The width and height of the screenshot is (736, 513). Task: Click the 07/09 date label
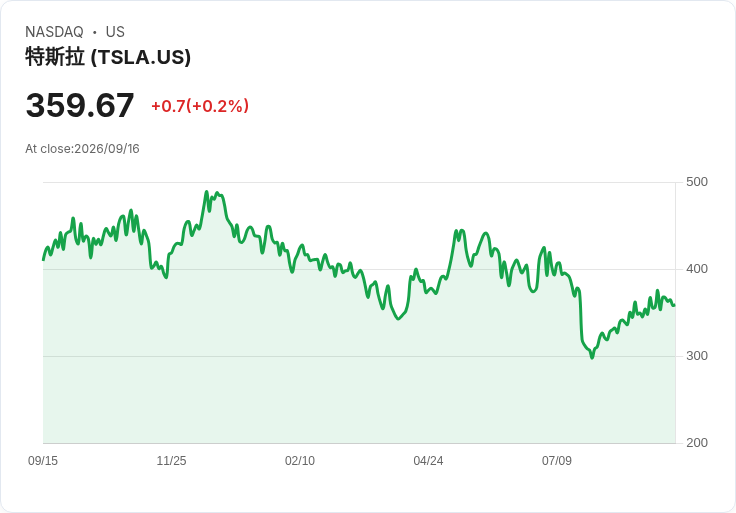point(557,461)
